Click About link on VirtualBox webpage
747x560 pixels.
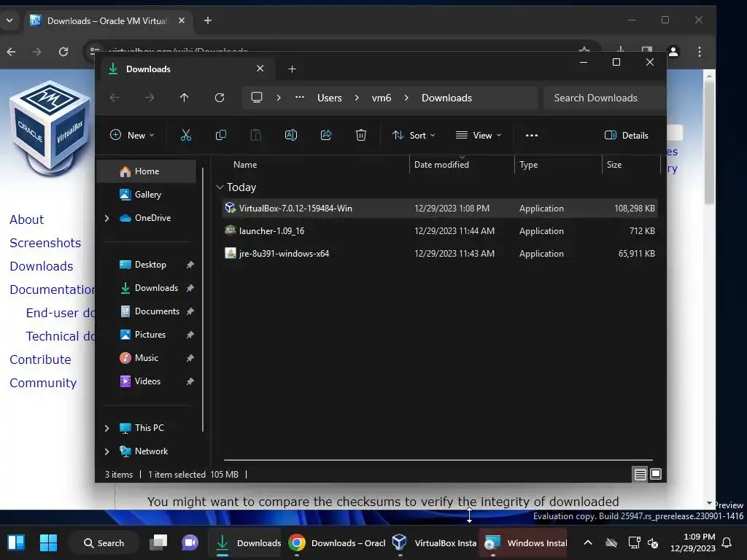27,219
